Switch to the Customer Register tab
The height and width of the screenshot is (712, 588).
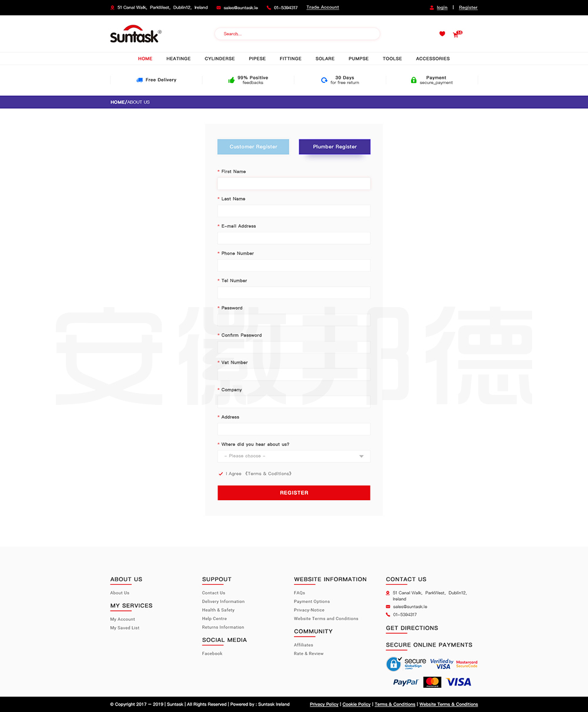(x=253, y=147)
